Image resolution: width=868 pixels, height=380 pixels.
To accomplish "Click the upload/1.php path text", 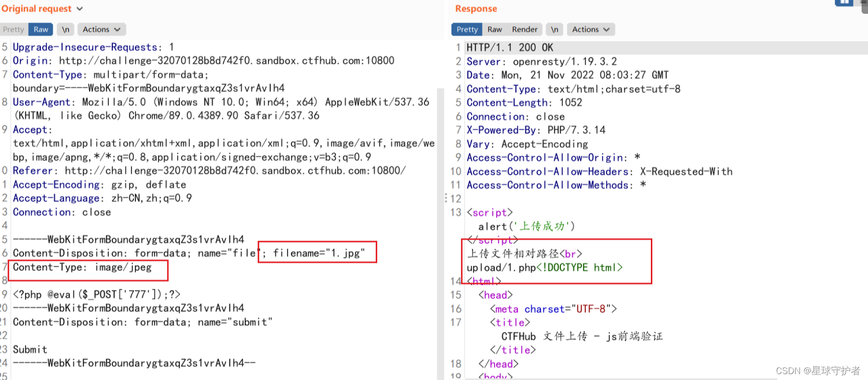I will (x=501, y=268).
